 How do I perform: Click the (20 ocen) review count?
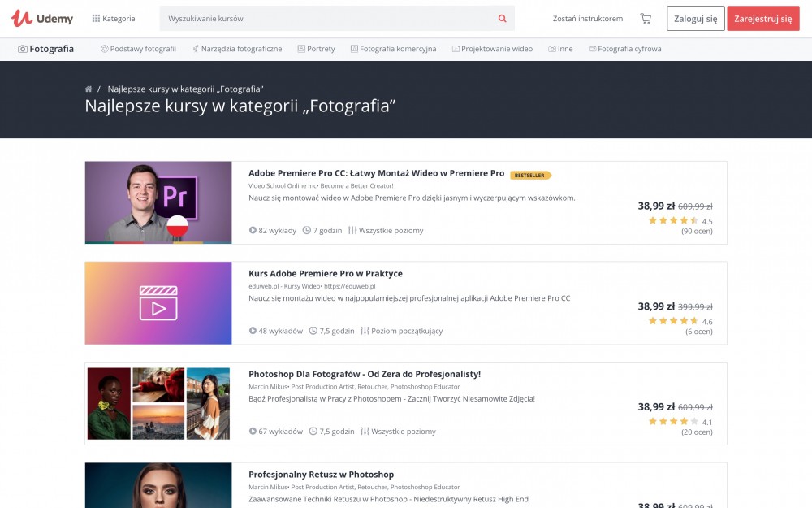[x=697, y=432]
